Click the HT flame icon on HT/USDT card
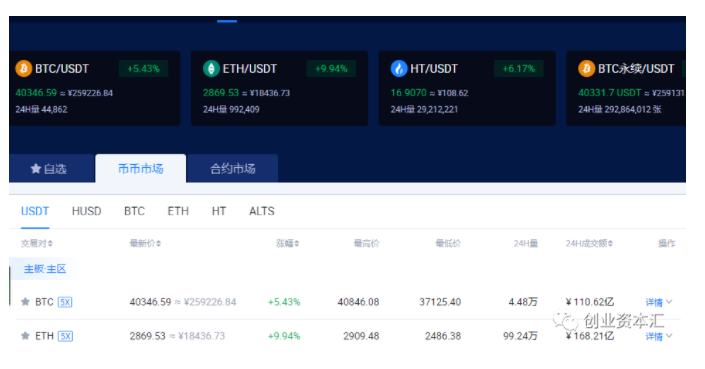Viewport: 705px width, 369px height. [398, 69]
